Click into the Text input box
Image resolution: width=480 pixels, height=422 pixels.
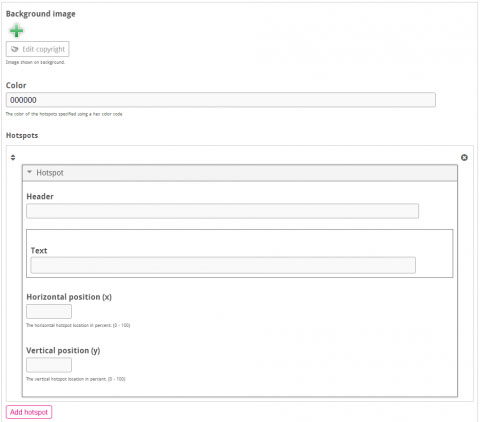[223, 265]
